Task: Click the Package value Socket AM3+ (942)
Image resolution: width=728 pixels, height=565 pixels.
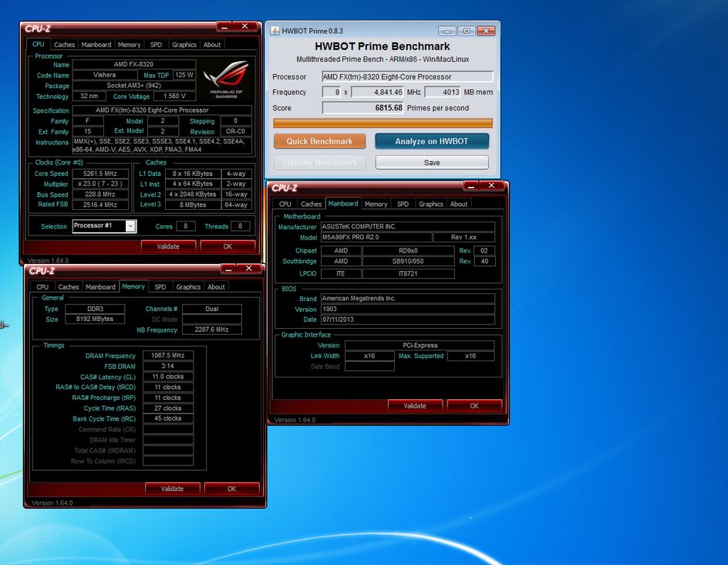Action: click(x=133, y=86)
